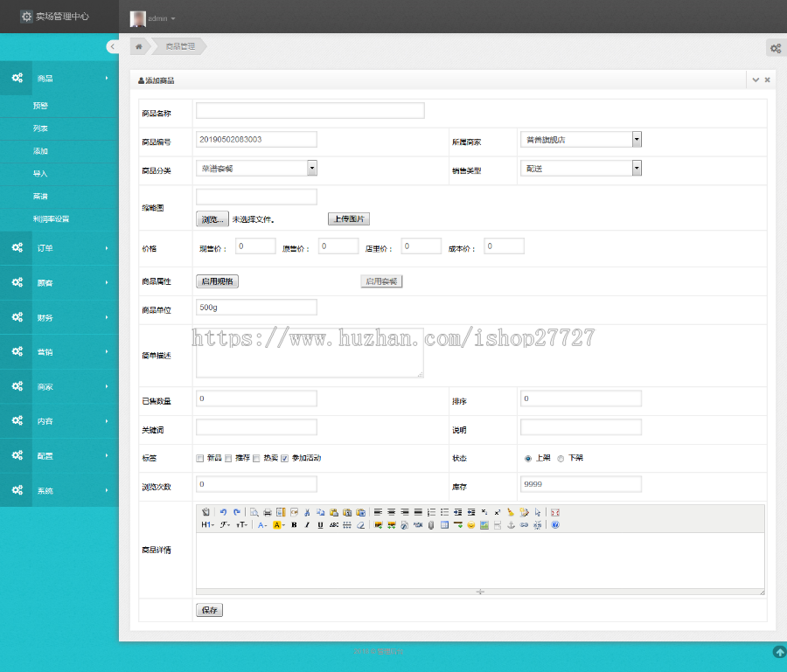Insert a numbered list in editor
This screenshot has width=787, height=672.
tap(431, 512)
